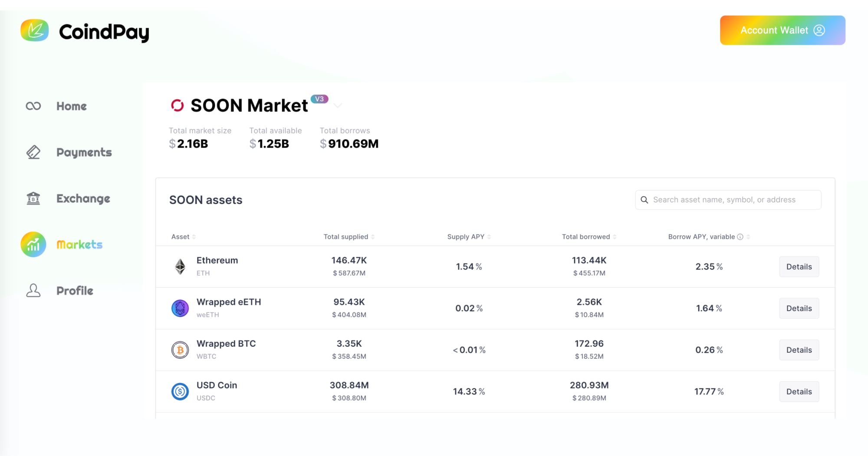Image resolution: width=868 pixels, height=456 pixels.
Task: Sort the table by Total supplied
Action: tap(345, 236)
